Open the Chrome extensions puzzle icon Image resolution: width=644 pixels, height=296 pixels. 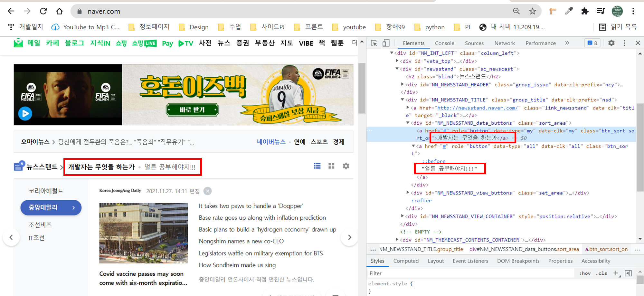(585, 11)
